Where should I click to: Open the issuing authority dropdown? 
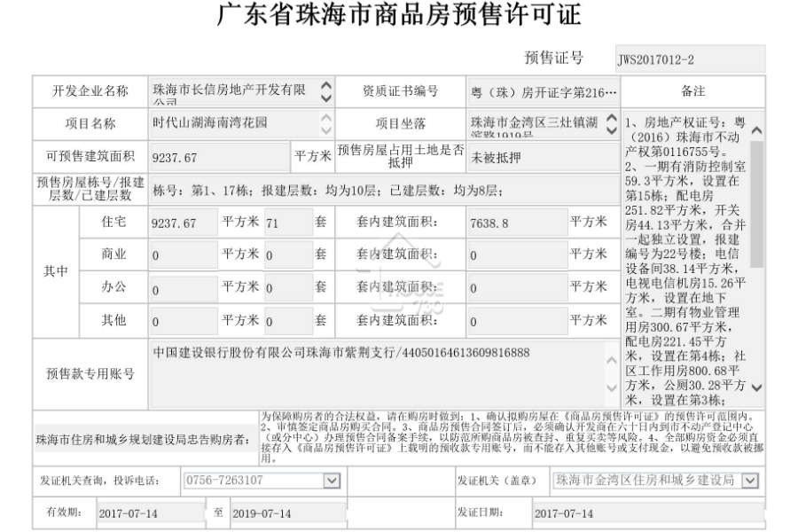749,480
